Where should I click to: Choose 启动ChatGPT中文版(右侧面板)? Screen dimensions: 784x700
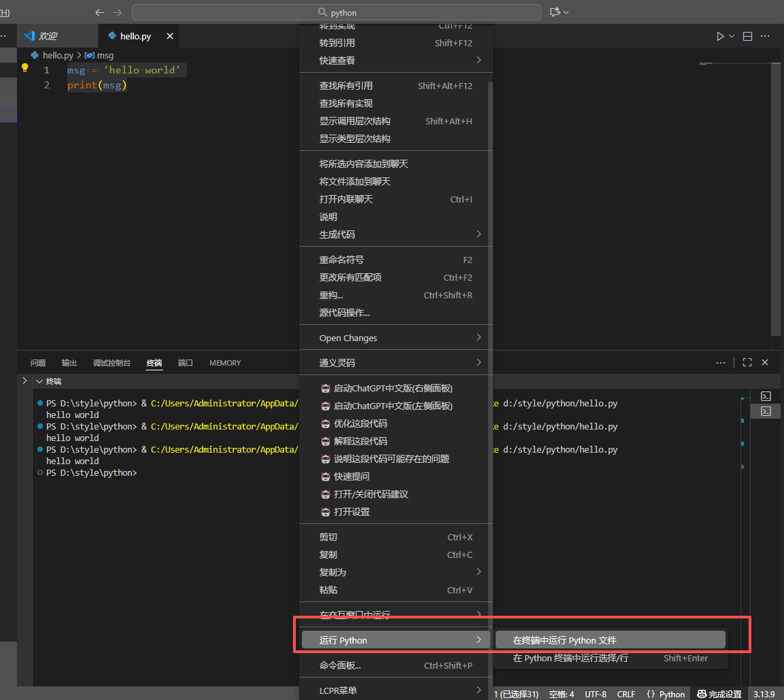(396, 388)
